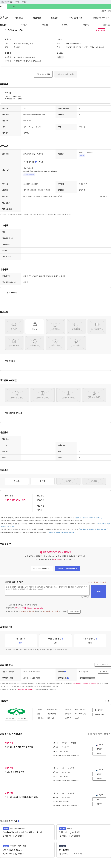
Task: Click the 로그인 link at top
Action: click(x=104, y=11)
